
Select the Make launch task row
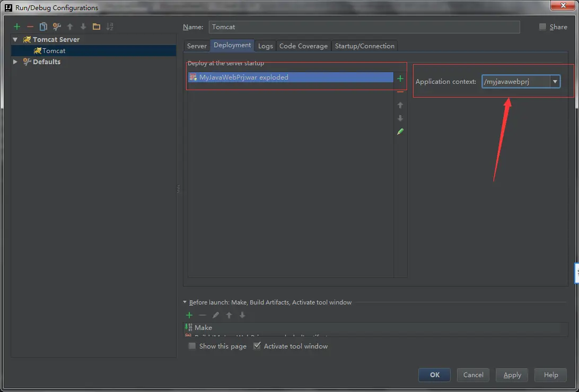coord(375,327)
